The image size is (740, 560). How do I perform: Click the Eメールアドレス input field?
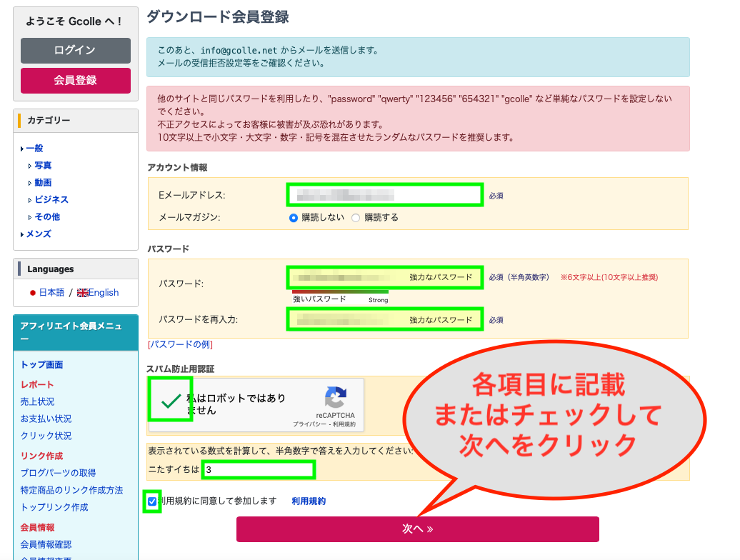385,195
